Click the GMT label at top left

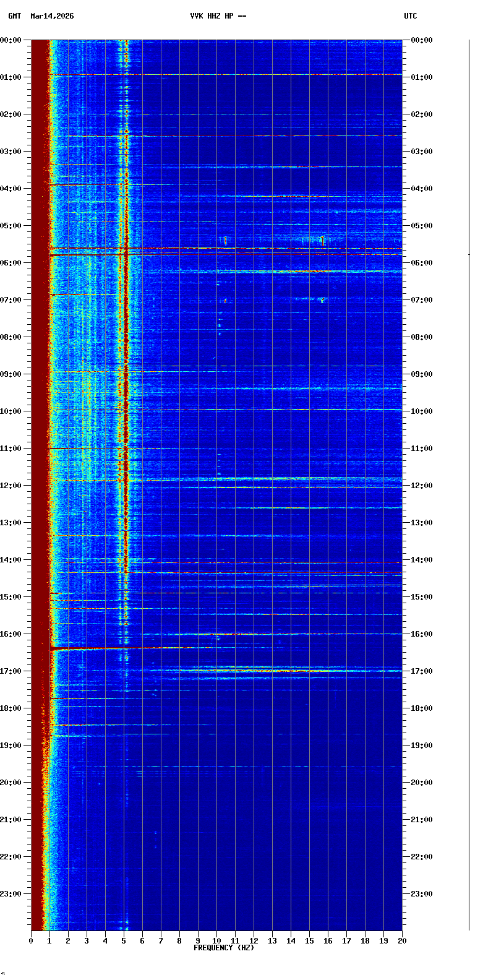14,16
